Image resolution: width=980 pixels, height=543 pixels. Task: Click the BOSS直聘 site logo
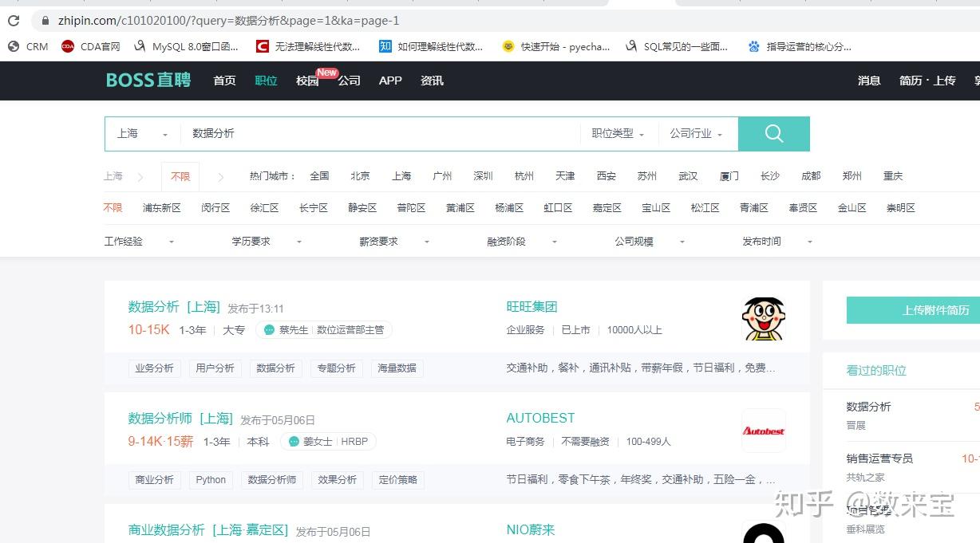pyautogui.click(x=148, y=80)
